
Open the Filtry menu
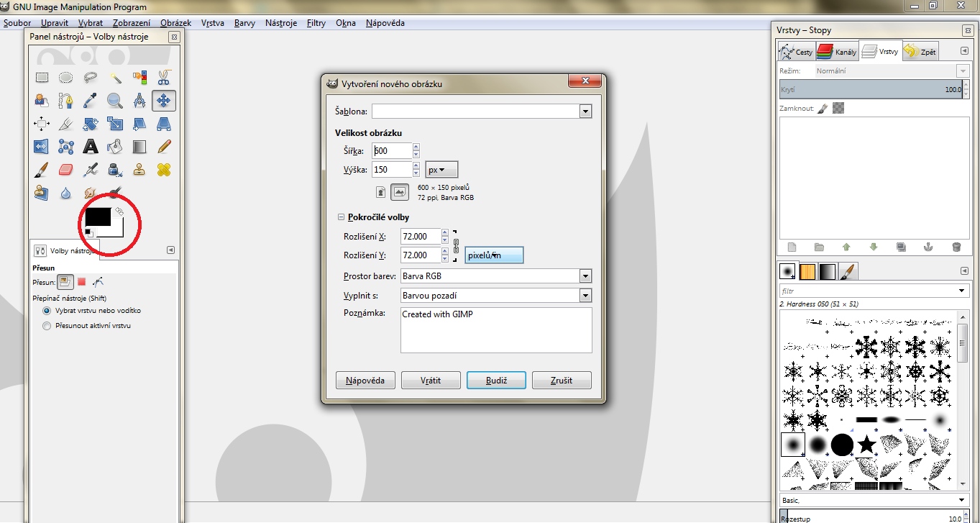tap(316, 23)
